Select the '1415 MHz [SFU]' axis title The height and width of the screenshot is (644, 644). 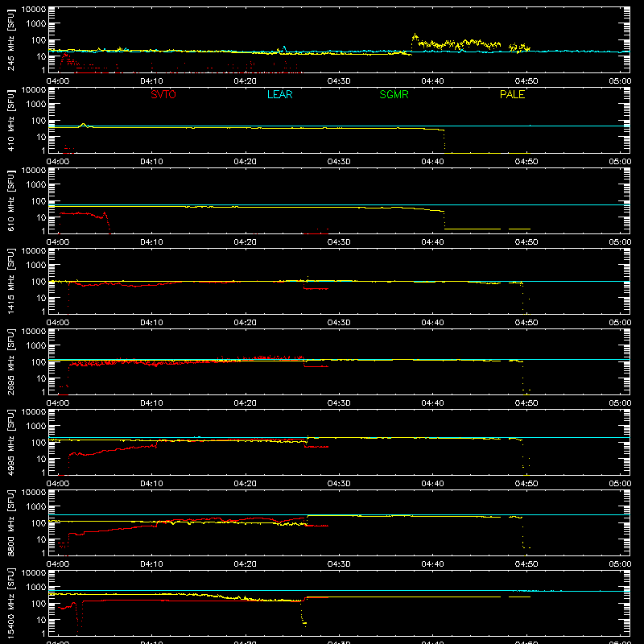click(10, 281)
